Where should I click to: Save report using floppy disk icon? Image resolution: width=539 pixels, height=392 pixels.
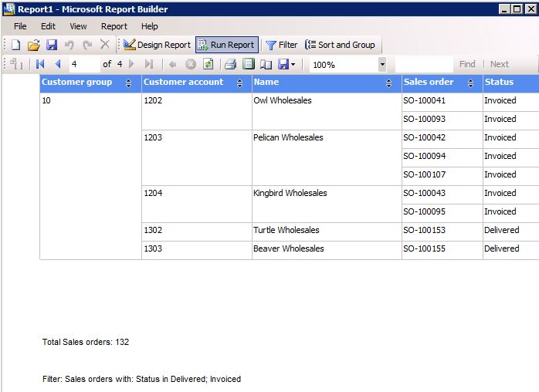coord(52,45)
